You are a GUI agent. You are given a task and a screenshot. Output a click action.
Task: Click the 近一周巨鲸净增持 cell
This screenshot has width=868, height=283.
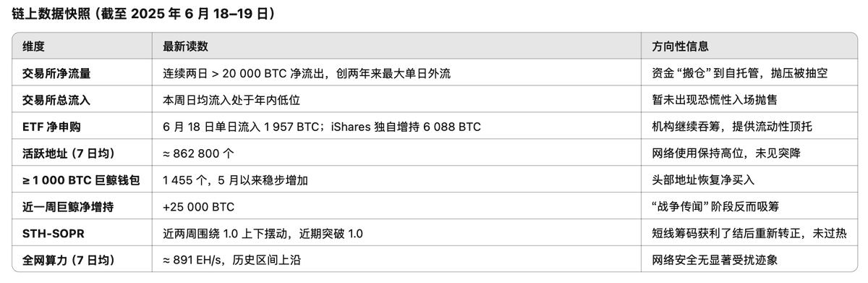68,207
